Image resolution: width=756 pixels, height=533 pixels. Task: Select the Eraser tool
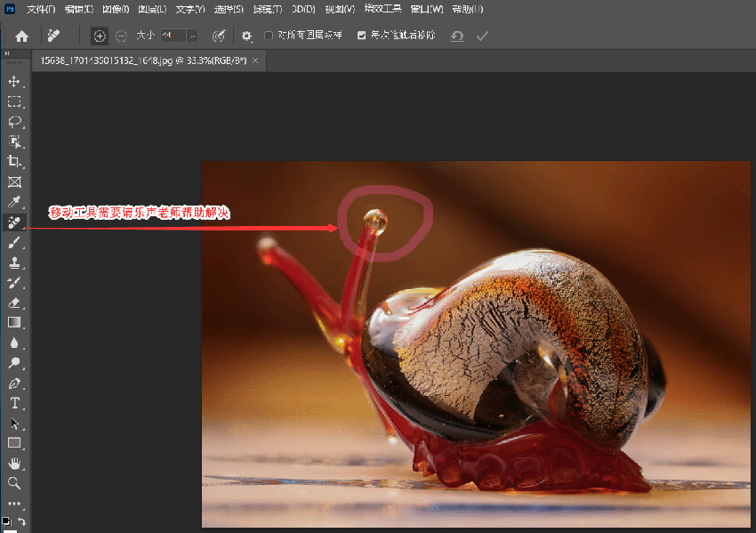(x=14, y=303)
